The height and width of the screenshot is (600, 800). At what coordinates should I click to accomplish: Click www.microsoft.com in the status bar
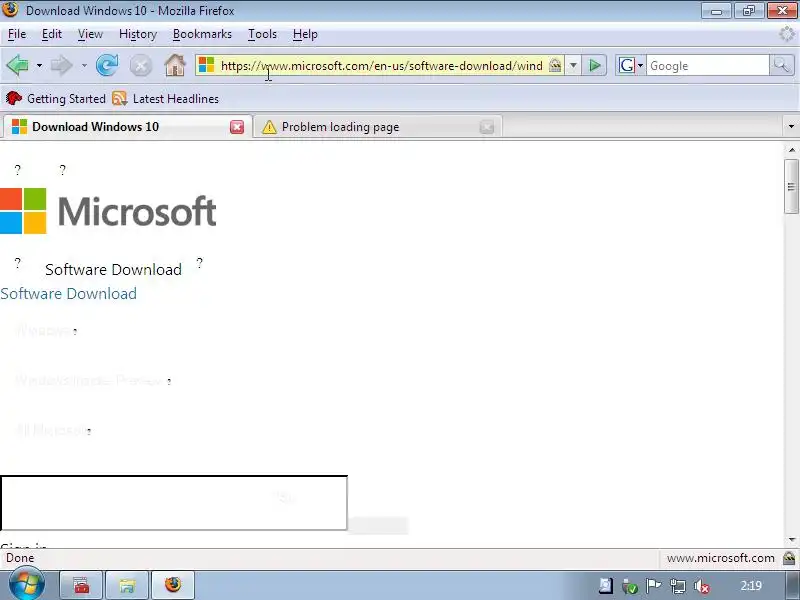point(720,558)
